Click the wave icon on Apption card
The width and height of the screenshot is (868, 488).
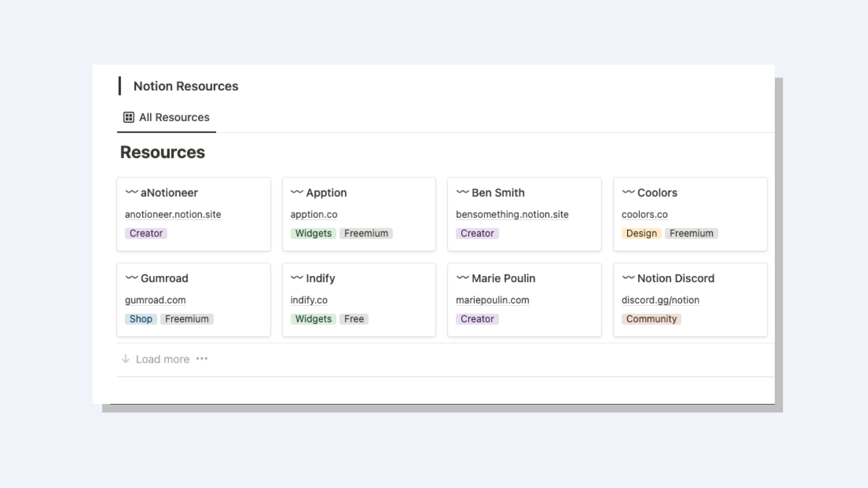pos(297,192)
